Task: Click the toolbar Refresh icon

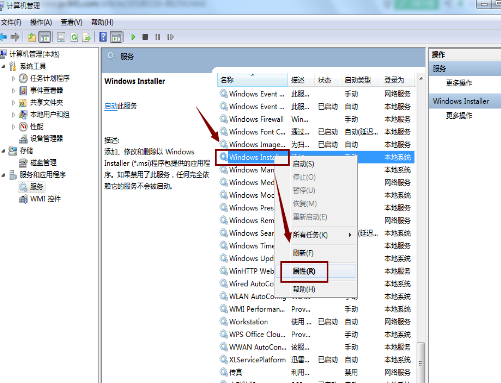Action: 74,37
